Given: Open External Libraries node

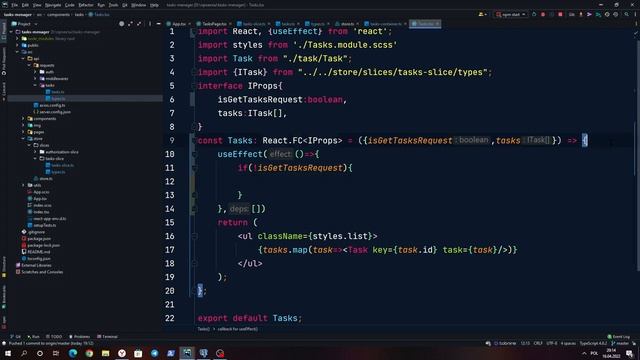Looking at the screenshot, I should 36,265.
